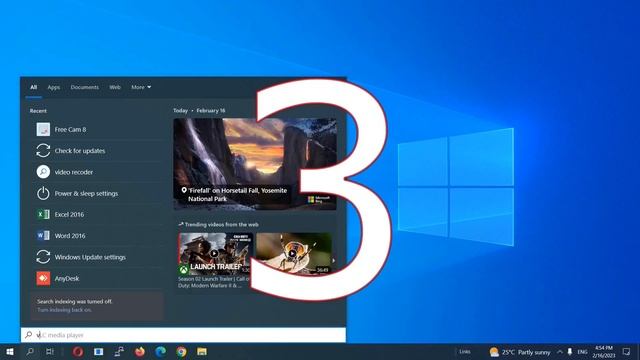Click the video recoder text
Viewport: 640px width, 360px height.
73,172
